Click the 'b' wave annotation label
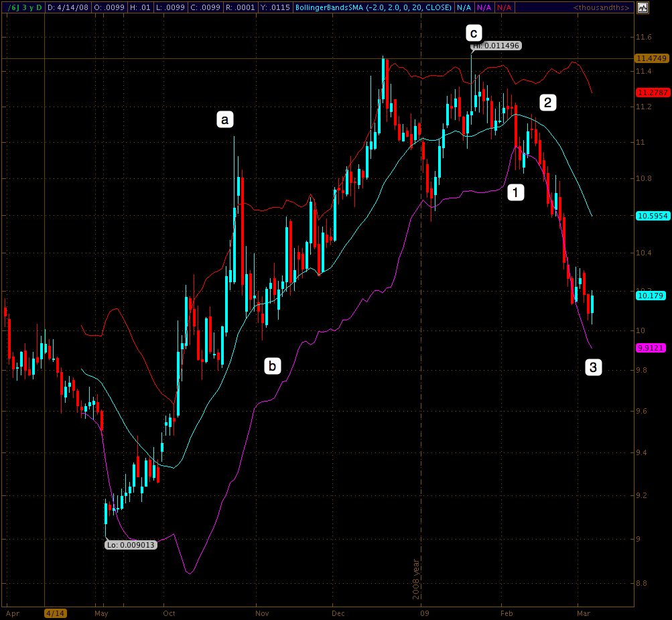Screen dimensions: 672x620 272,365
